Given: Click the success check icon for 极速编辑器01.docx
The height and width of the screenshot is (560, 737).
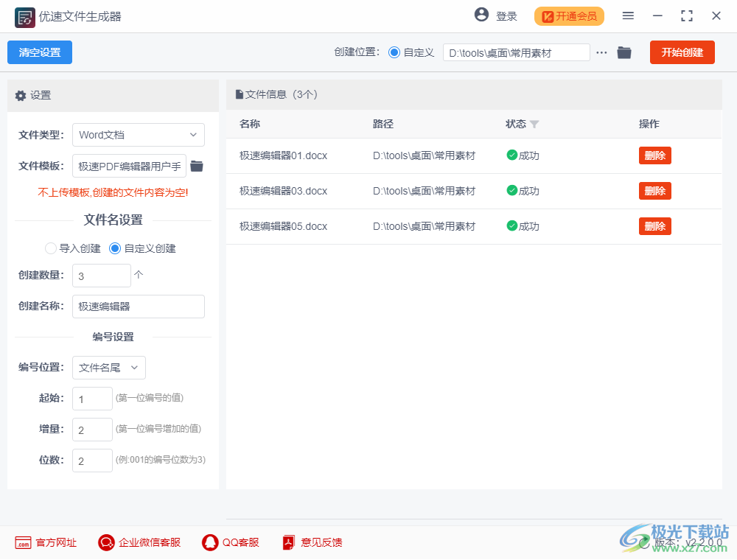Looking at the screenshot, I should [x=512, y=155].
